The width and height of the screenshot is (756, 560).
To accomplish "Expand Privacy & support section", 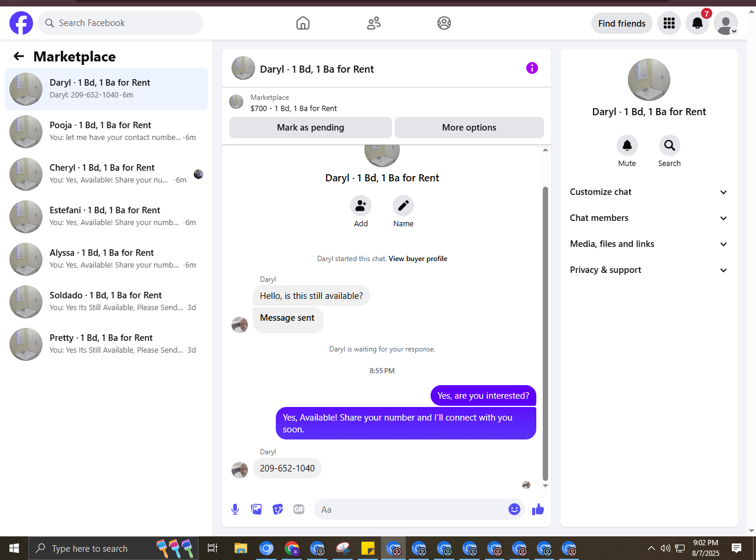I will coord(649,270).
